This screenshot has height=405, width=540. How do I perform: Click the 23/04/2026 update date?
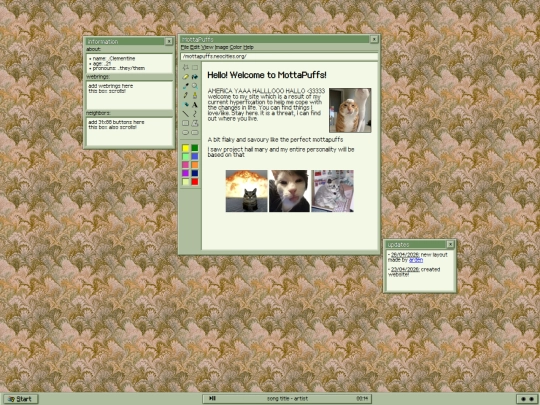(x=405, y=269)
